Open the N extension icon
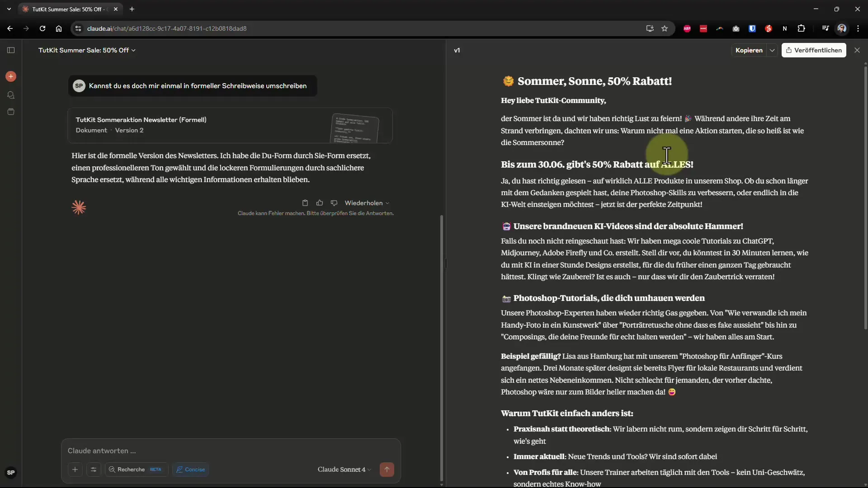This screenshot has width=868, height=488. [x=785, y=28]
